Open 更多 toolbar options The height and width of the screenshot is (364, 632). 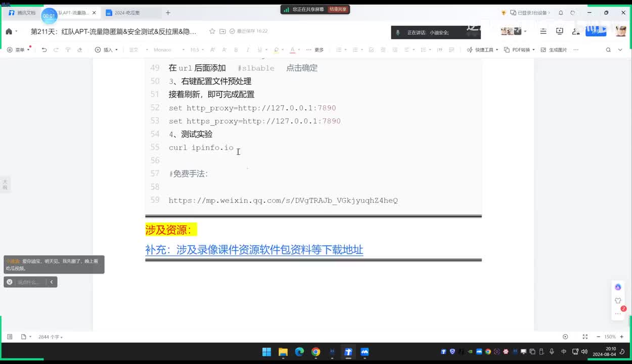point(315,50)
